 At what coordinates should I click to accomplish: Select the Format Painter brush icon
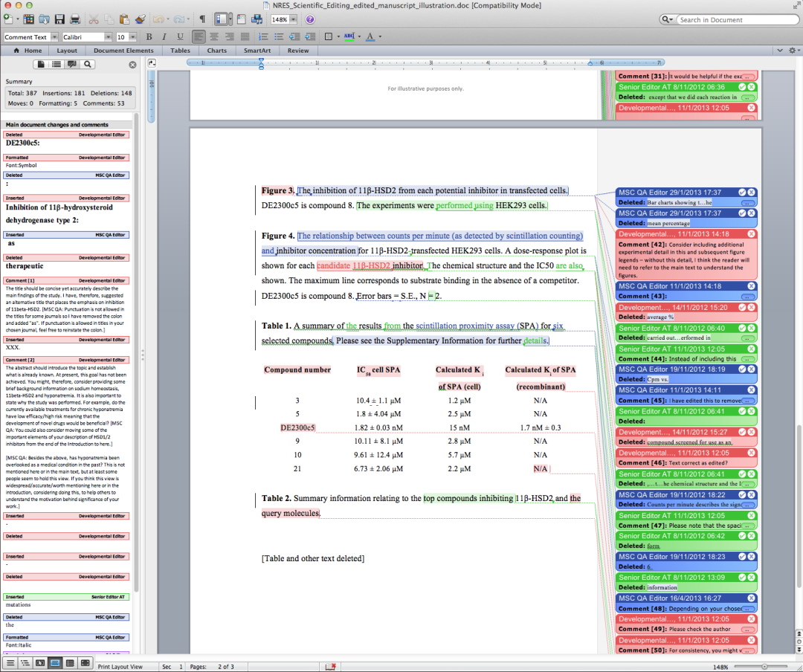click(140, 19)
